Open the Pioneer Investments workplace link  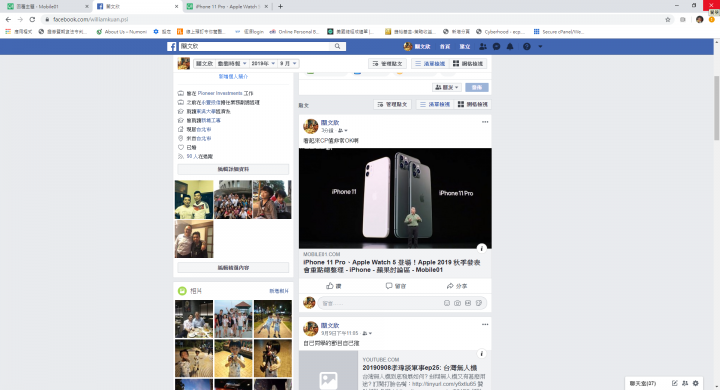(220, 93)
